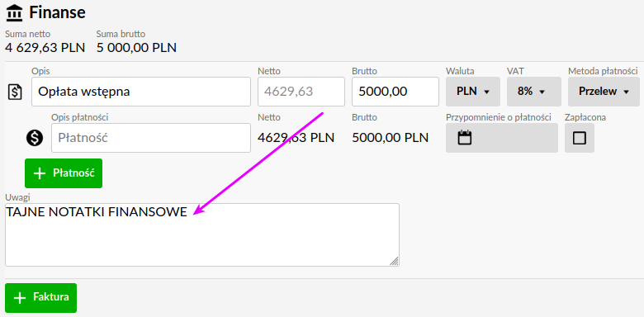Click the Finanse section heading
This screenshot has width=644, height=317.
[x=57, y=12]
